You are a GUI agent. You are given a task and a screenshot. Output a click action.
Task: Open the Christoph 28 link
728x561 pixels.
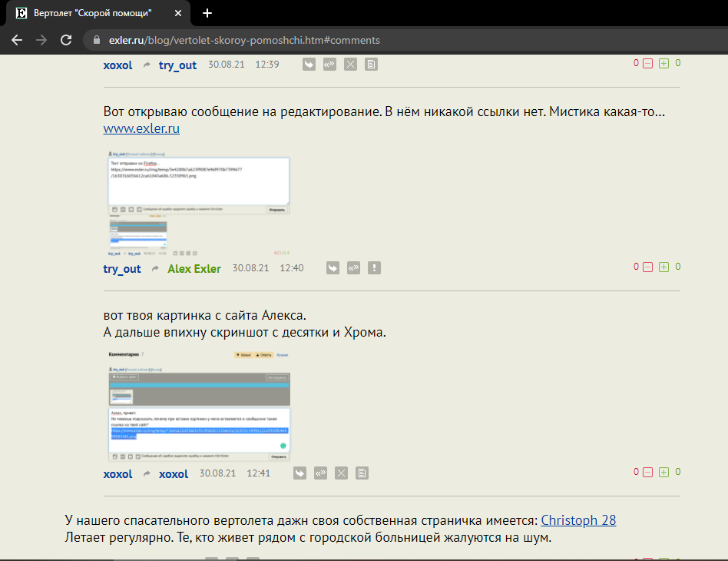point(578,520)
